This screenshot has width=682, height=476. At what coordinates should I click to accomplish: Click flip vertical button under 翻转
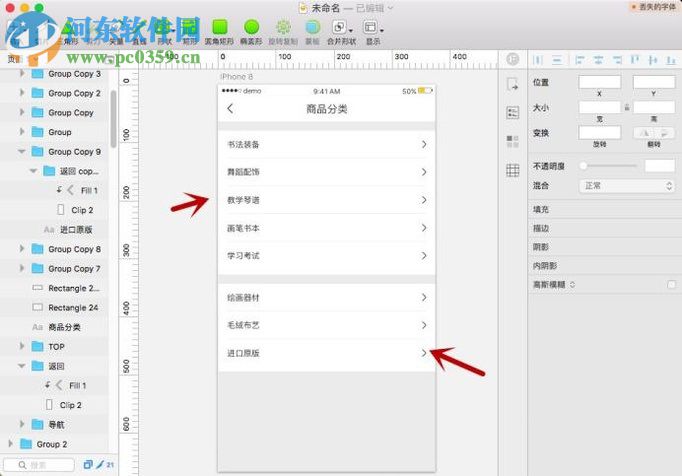point(664,133)
